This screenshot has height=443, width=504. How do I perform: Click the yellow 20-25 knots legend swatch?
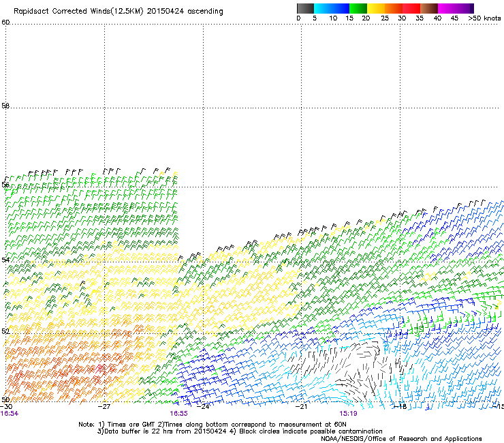click(x=376, y=8)
